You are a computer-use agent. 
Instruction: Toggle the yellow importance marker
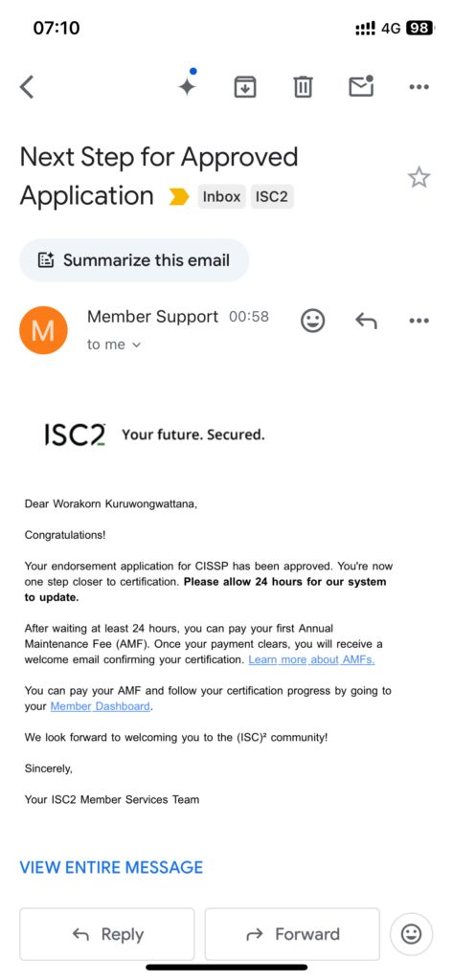point(179,197)
